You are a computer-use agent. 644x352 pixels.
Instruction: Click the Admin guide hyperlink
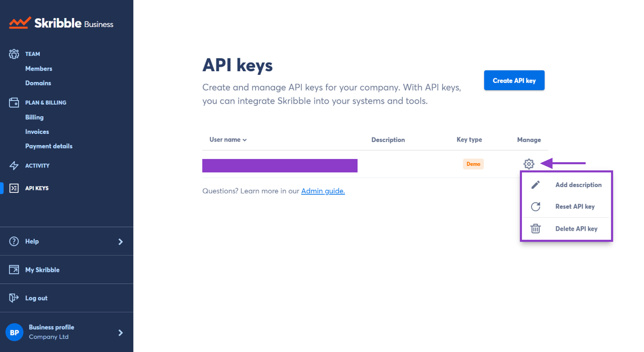click(323, 191)
